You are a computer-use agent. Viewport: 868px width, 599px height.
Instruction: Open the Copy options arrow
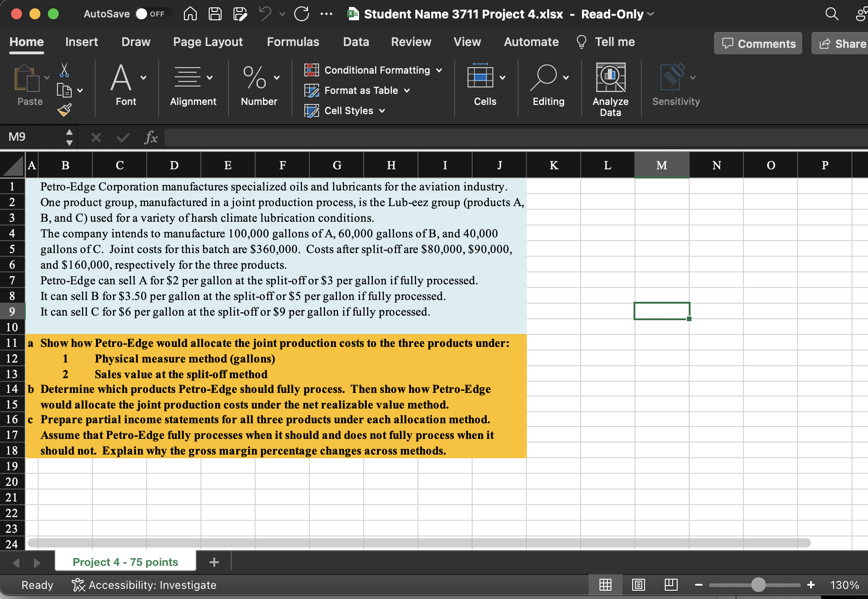[x=80, y=90]
